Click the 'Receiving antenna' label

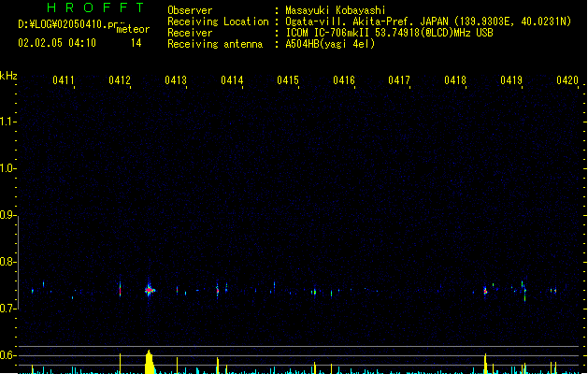(215, 44)
